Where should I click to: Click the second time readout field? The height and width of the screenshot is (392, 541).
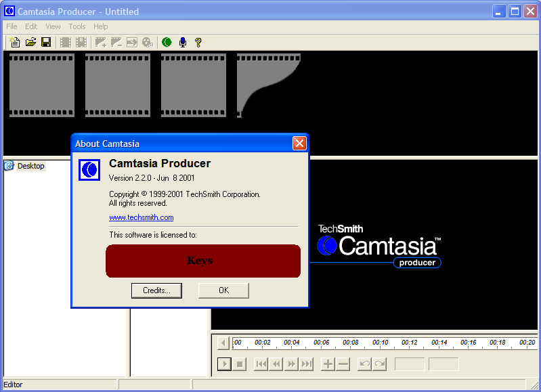[x=443, y=364]
